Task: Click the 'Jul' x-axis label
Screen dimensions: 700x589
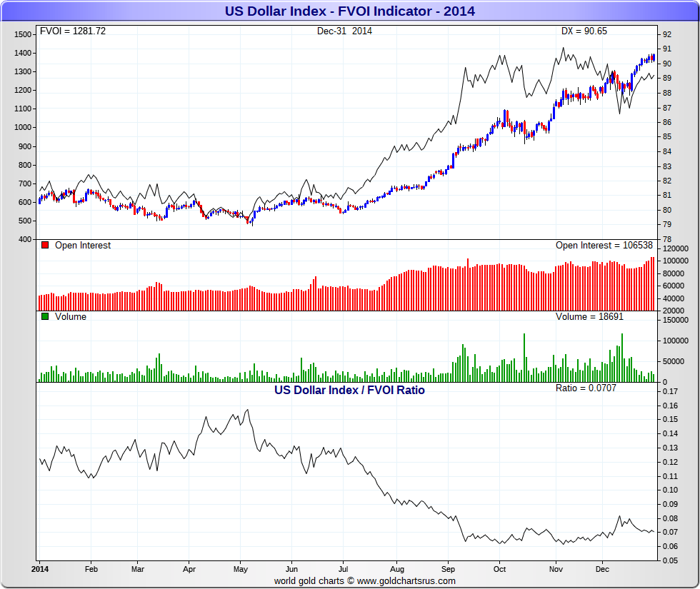Action: [343, 569]
